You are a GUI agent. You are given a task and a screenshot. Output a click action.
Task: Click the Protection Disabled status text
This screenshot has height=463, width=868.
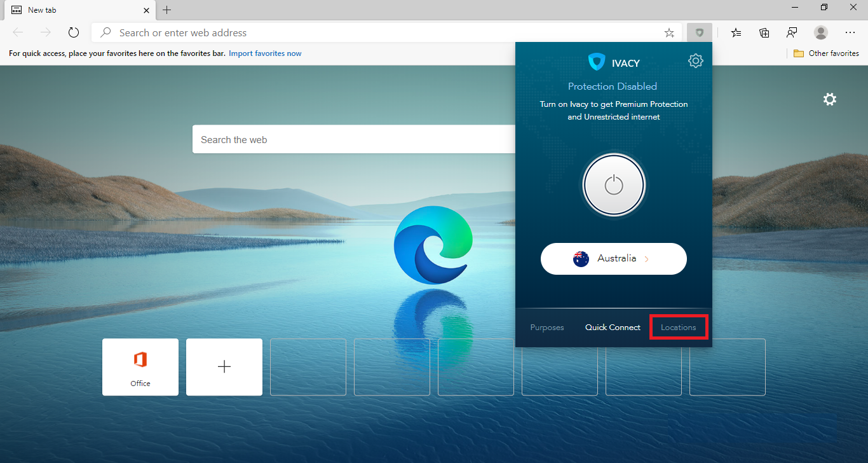tap(613, 86)
